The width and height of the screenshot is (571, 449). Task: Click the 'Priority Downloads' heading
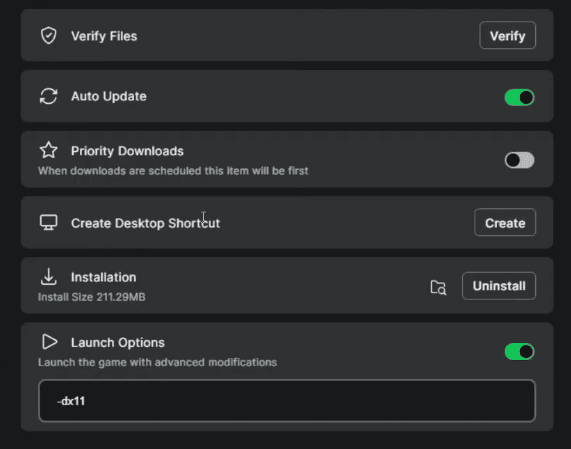click(x=127, y=151)
